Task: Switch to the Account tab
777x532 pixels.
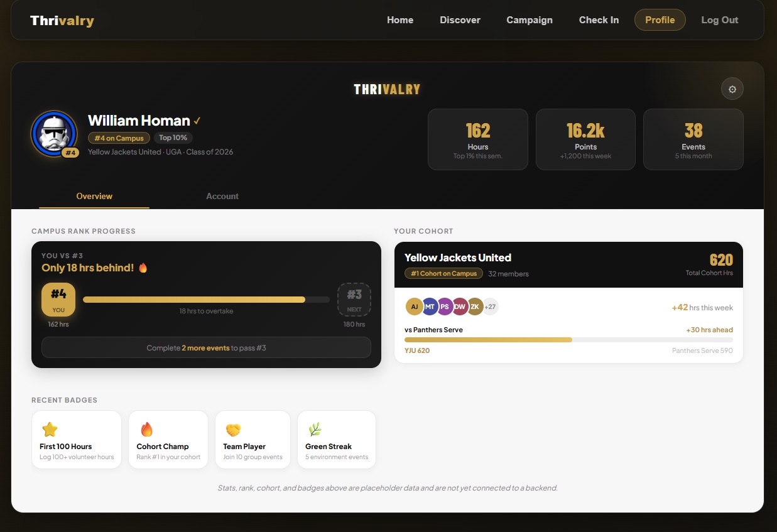Action: [x=222, y=196]
